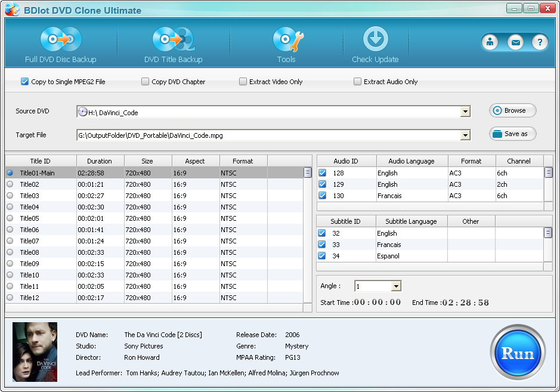Tick Extract Video Only checkbox
This screenshot has height=392, width=560.
point(243,82)
